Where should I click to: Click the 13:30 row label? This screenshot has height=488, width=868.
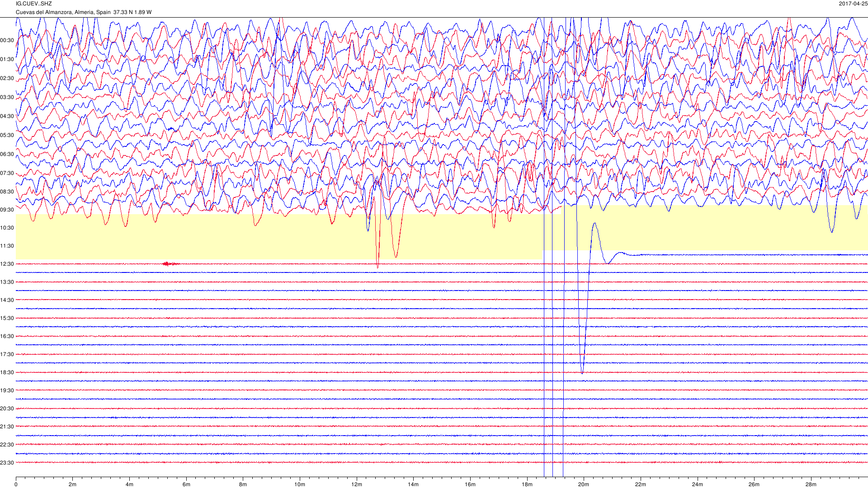pos(7,282)
